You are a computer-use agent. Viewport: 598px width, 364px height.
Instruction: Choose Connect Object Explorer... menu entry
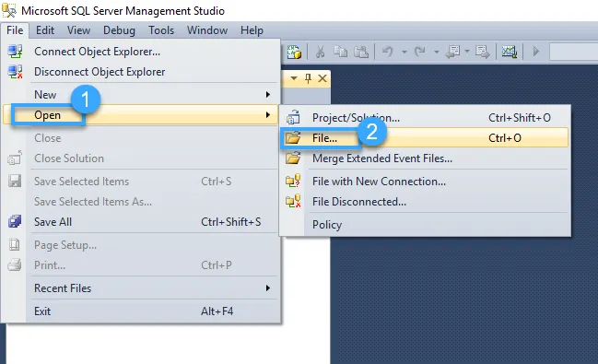click(141, 51)
